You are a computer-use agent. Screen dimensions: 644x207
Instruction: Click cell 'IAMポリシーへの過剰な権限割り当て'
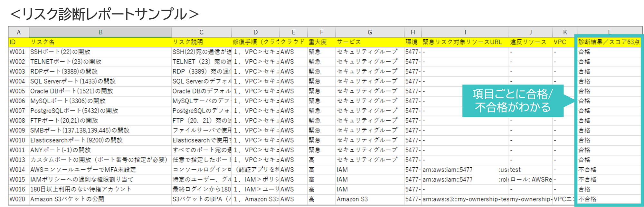click(100, 180)
